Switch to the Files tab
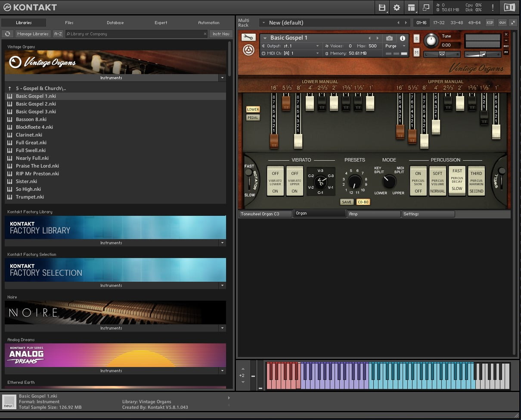 pyautogui.click(x=69, y=23)
